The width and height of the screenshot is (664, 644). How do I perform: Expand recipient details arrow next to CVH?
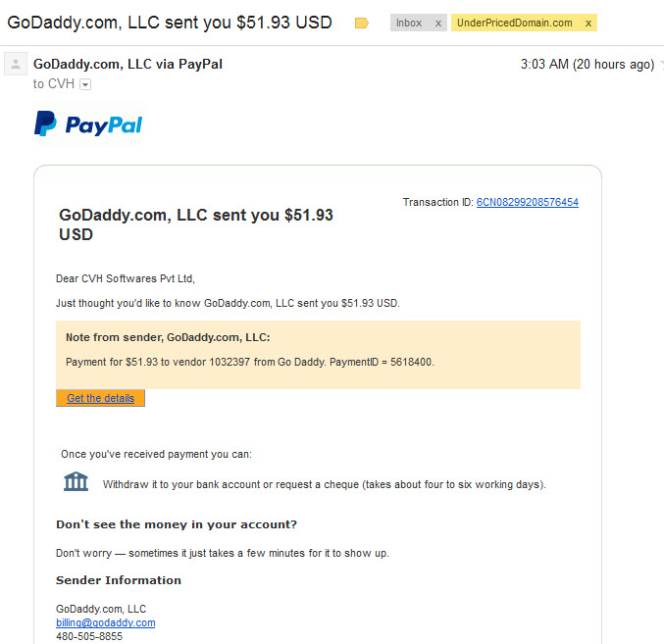click(85, 84)
